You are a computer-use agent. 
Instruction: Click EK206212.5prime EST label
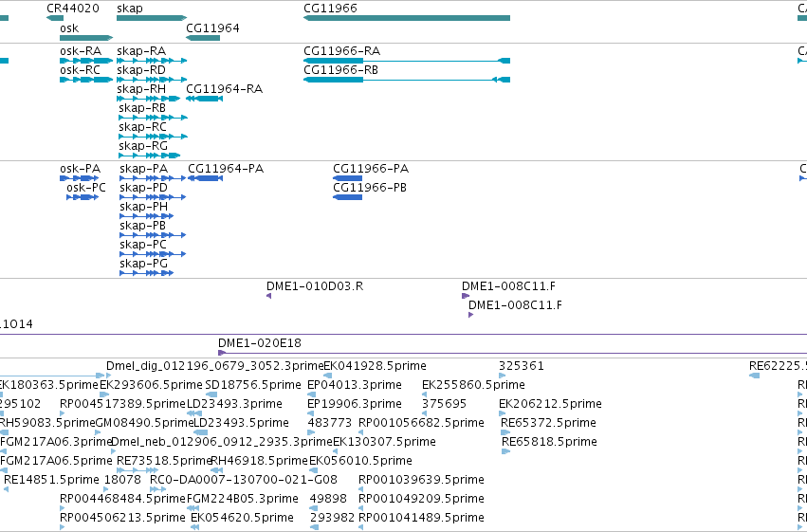pyautogui.click(x=550, y=404)
